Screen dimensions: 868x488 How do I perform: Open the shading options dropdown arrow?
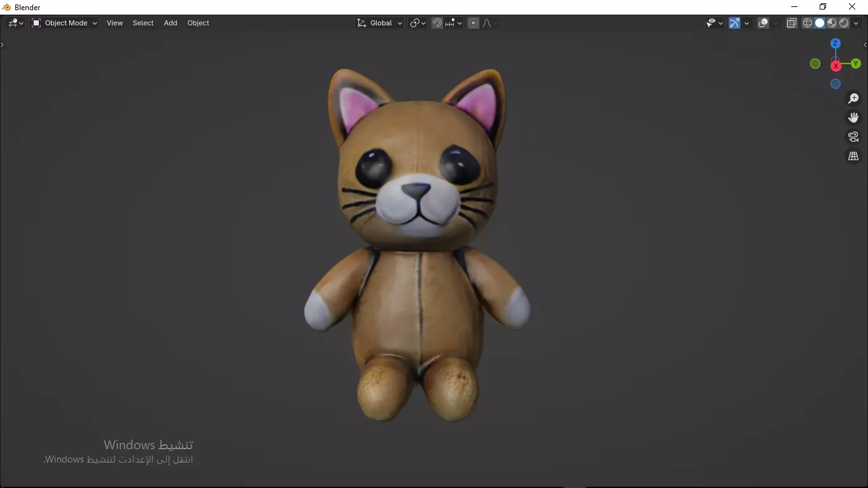[x=857, y=23]
